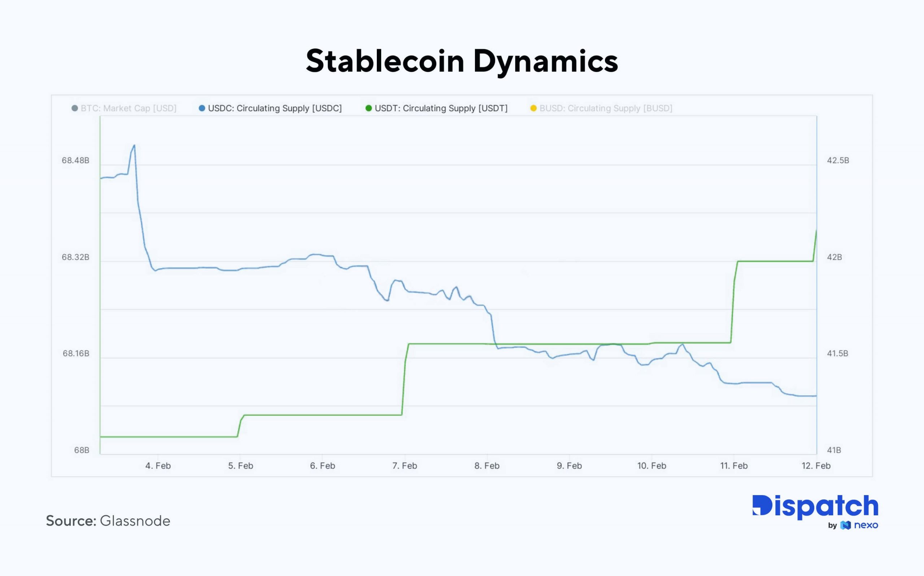Click the gray BTC legend dot
Viewport: 924px width, 576px height.
[x=75, y=108]
